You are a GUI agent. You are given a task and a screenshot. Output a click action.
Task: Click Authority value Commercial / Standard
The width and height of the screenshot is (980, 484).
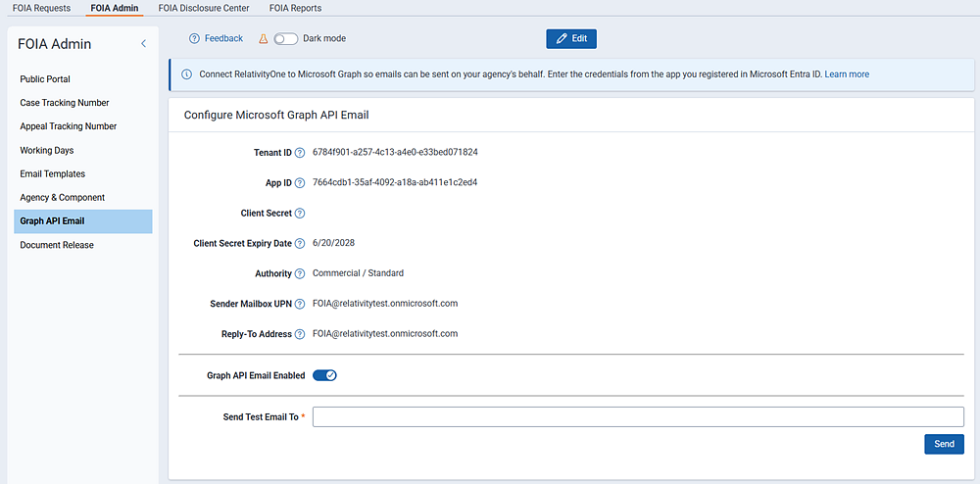pos(358,273)
